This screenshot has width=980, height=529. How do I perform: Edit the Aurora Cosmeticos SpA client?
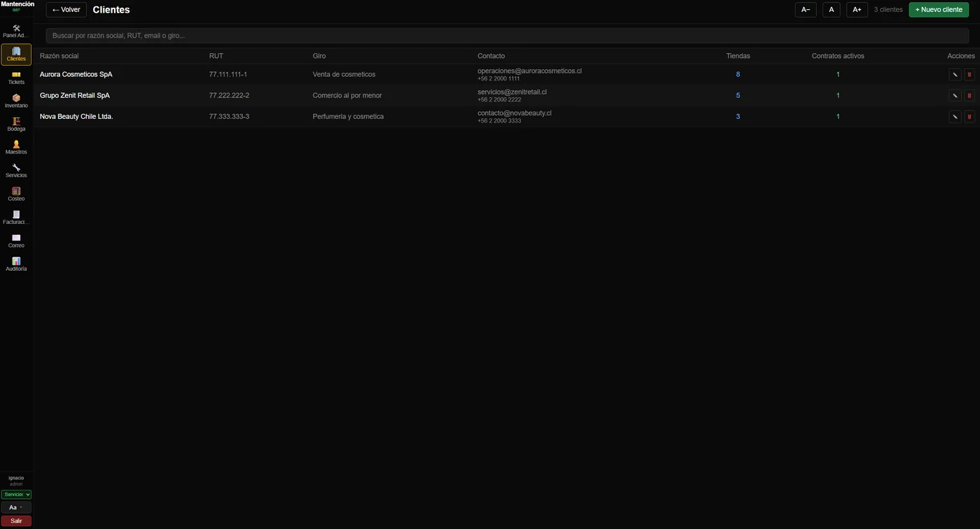click(x=955, y=74)
